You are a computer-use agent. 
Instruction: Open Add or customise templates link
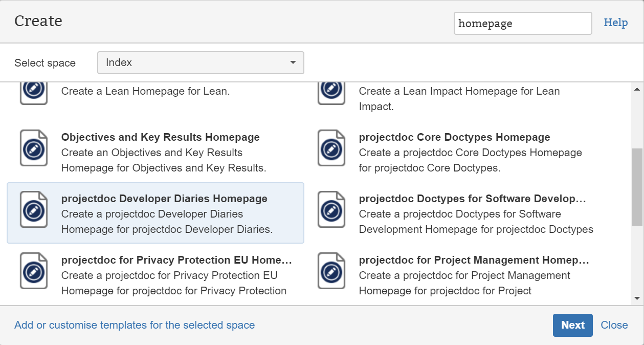coord(135,325)
